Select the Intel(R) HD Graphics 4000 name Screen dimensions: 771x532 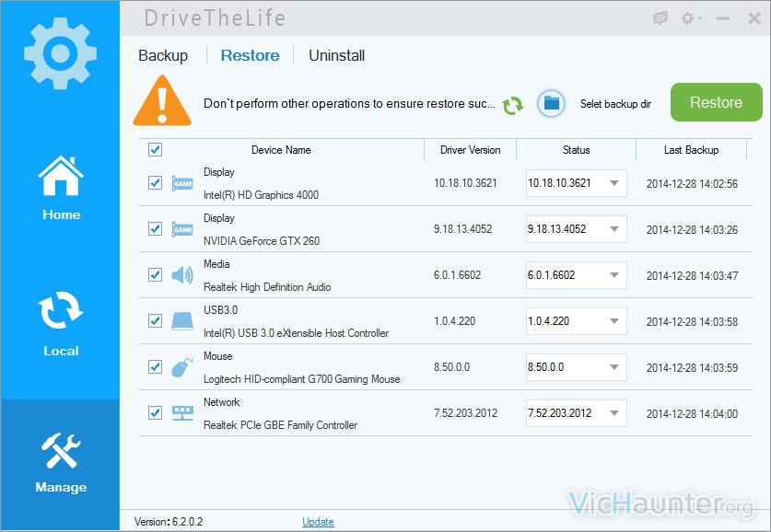[261, 195]
